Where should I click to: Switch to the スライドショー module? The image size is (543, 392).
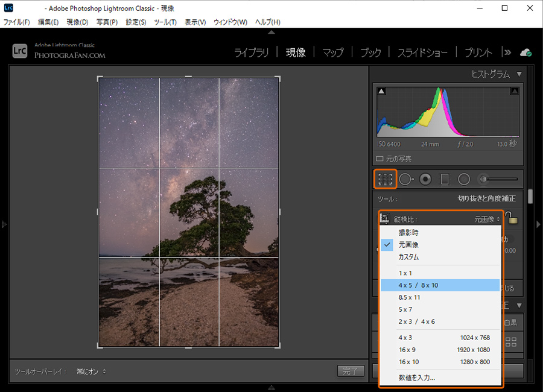click(x=422, y=52)
